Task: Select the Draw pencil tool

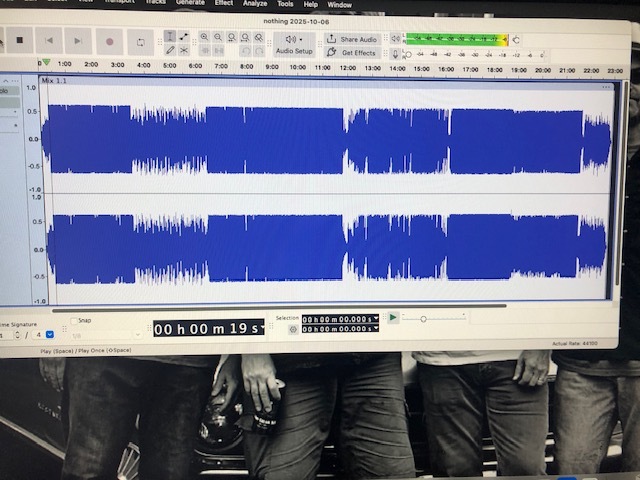Action: pyautogui.click(x=170, y=50)
